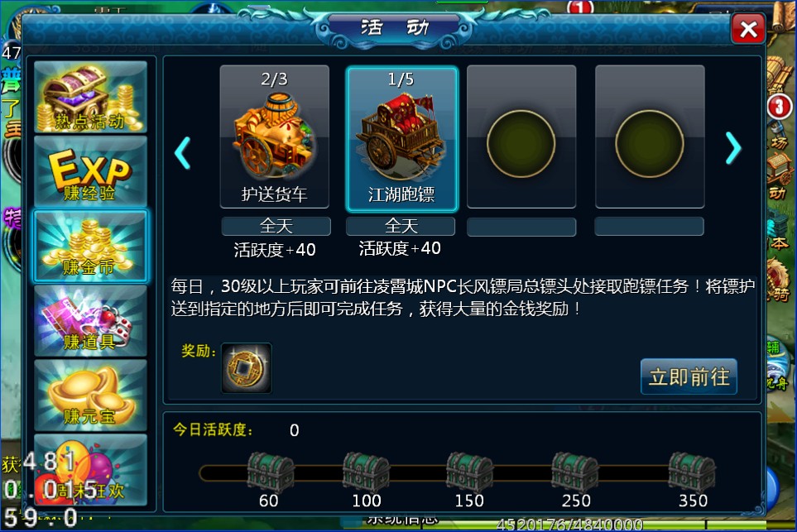Open the 100 activity points chest
This screenshot has width=797, height=532.
point(366,472)
